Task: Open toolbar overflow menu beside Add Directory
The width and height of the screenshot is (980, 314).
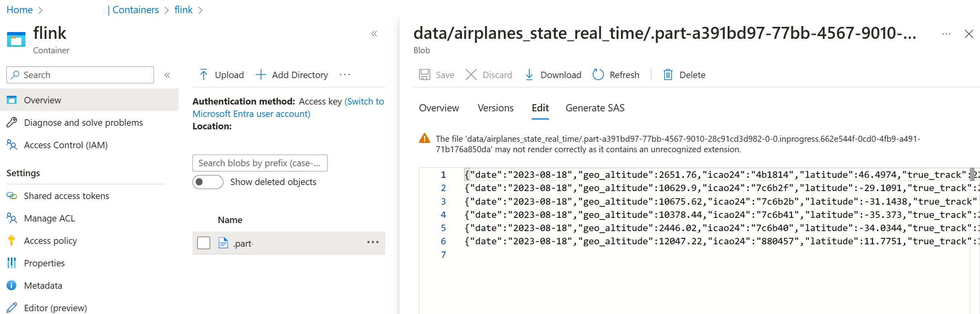Action: click(x=345, y=75)
